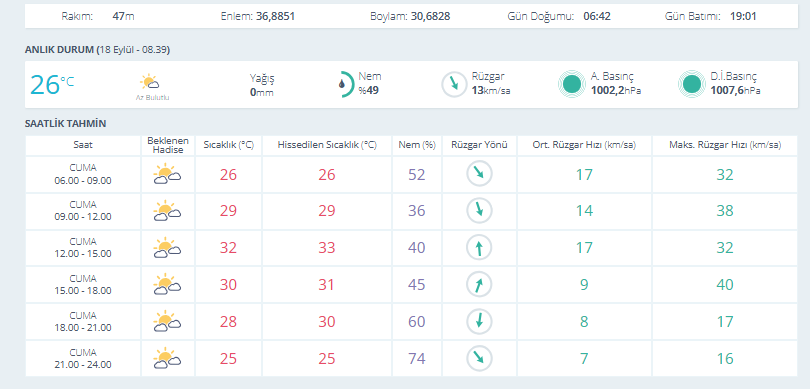Click the Gün Doğumu 06:42 time

[x=597, y=16]
